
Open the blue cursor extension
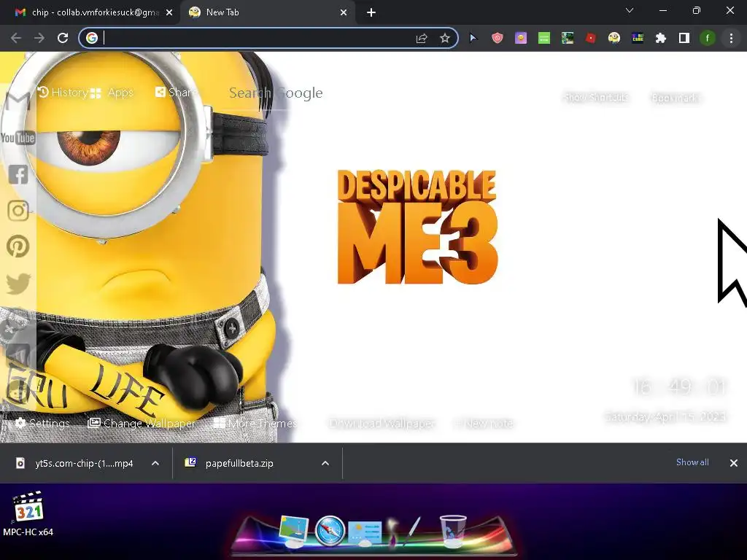click(x=473, y=38)
